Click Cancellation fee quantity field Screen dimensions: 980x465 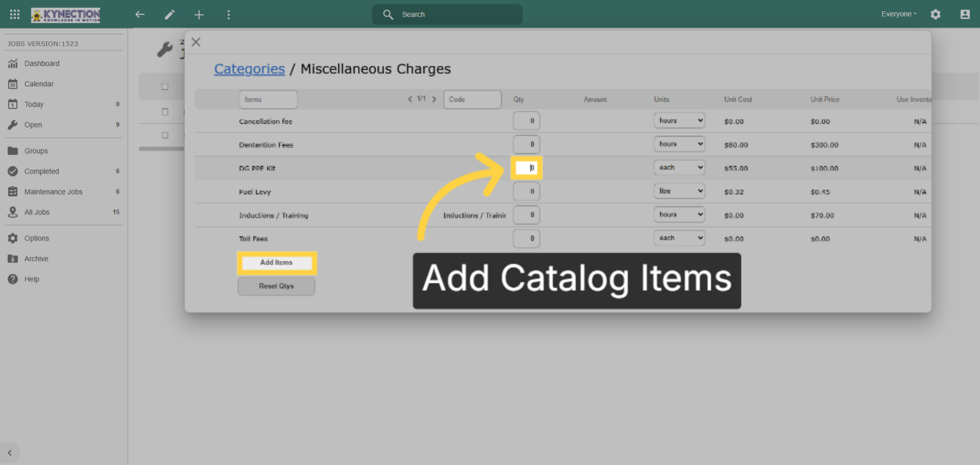526,121
